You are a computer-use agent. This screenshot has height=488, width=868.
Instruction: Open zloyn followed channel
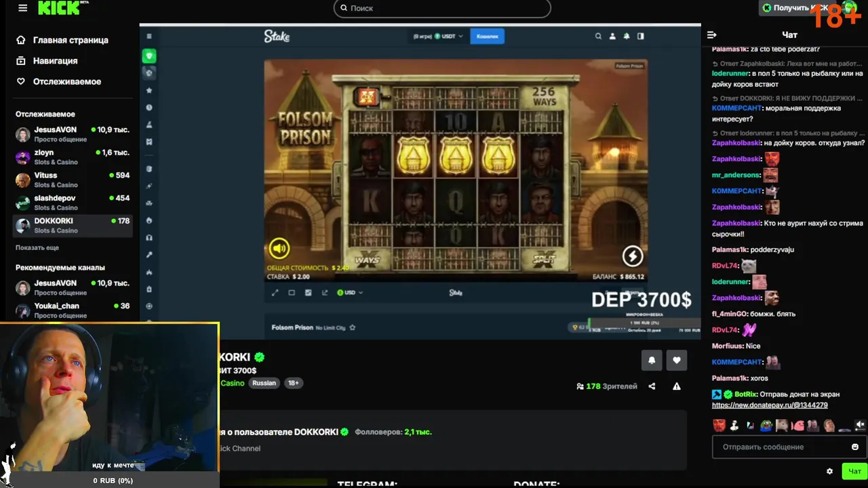pyautogui.click(x=73, y=157)
